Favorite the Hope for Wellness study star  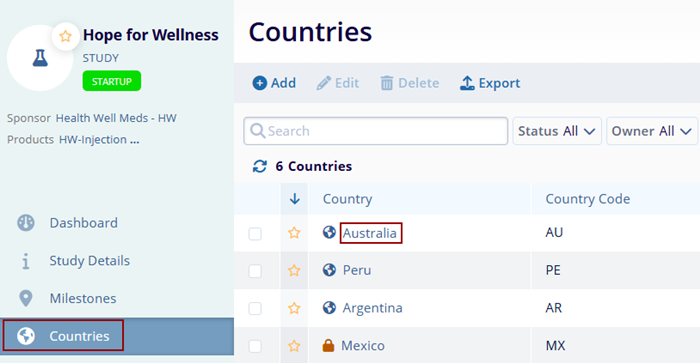coord(65,36)
